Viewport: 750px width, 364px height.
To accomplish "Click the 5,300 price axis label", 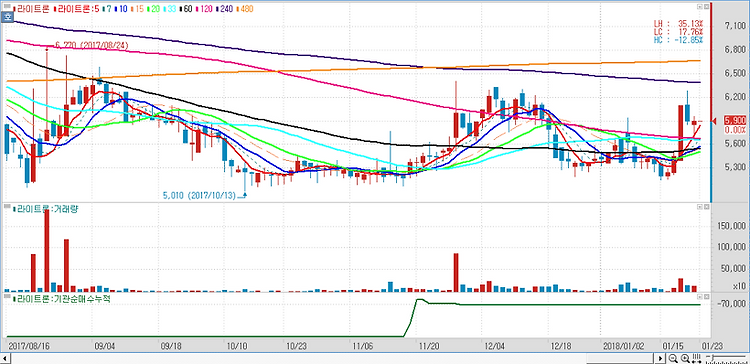I will [x=734, y=167].
